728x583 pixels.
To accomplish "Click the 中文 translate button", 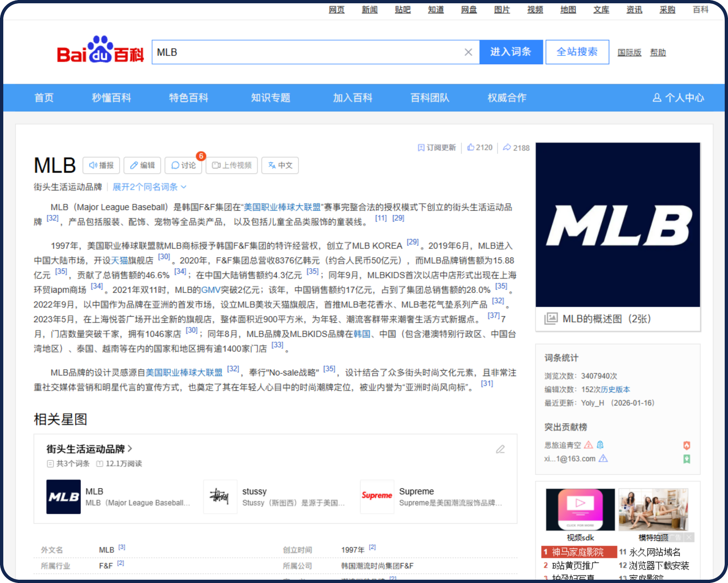I will click(280, 165).
